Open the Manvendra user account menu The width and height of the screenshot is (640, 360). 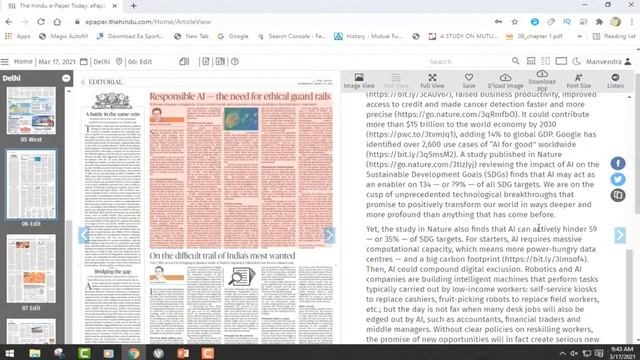pos(609,62)
